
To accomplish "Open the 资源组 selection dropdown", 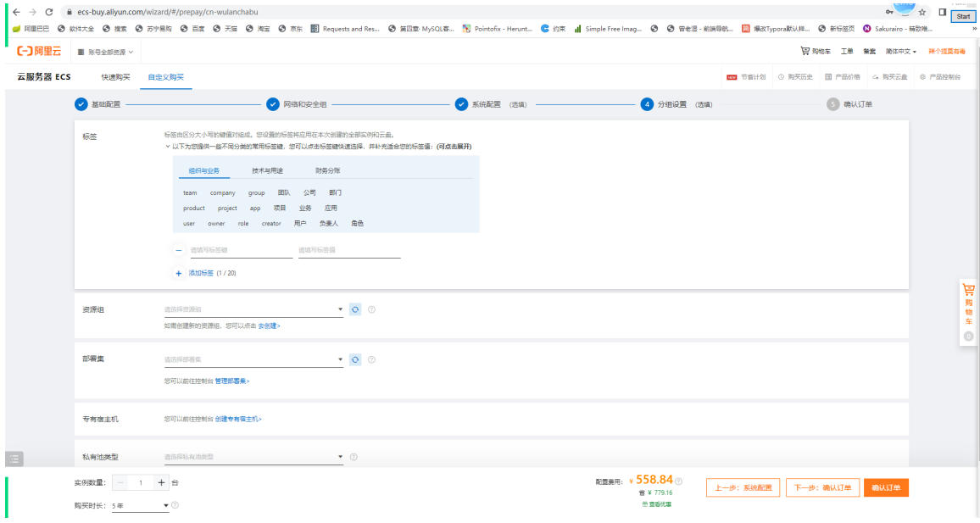I will tap(253, 309).
